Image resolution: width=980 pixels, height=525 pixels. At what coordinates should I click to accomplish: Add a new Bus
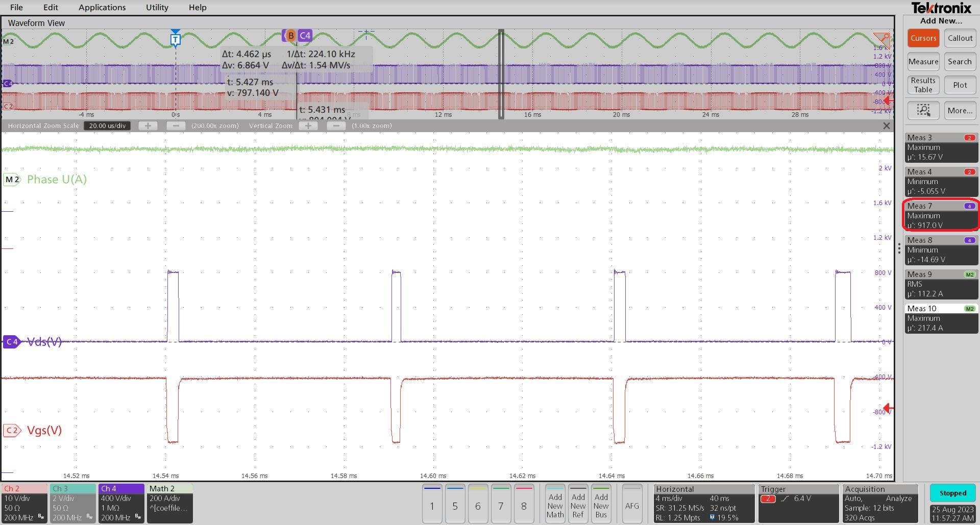pyautogui.click(x=601, y=504)
